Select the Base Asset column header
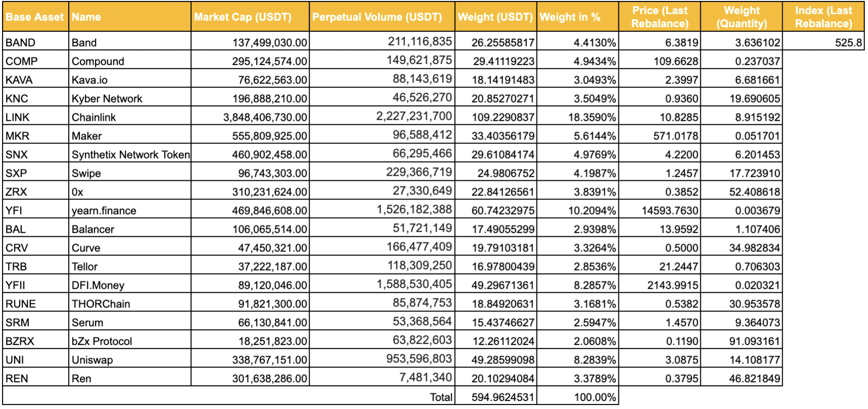 (35, 17)
